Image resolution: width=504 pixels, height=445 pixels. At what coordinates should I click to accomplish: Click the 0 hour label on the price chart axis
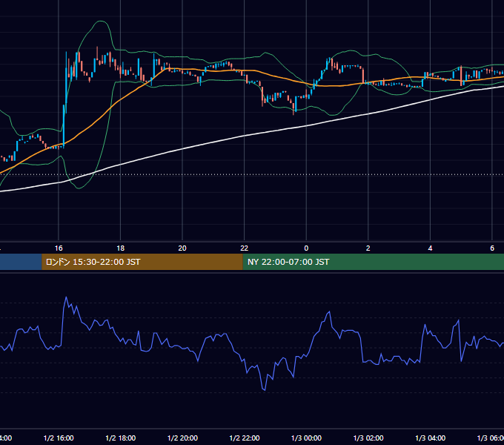[x=306, y=248]
